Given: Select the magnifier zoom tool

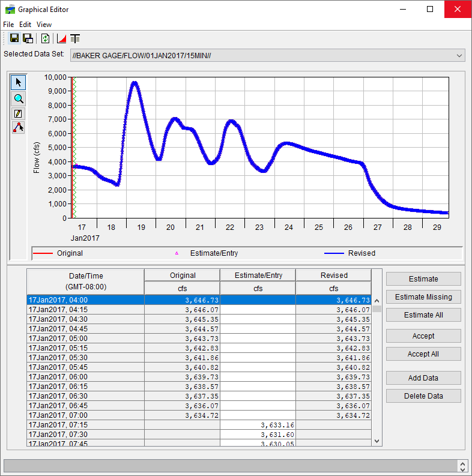Looking at the screenshot, I should coord(18,98).
